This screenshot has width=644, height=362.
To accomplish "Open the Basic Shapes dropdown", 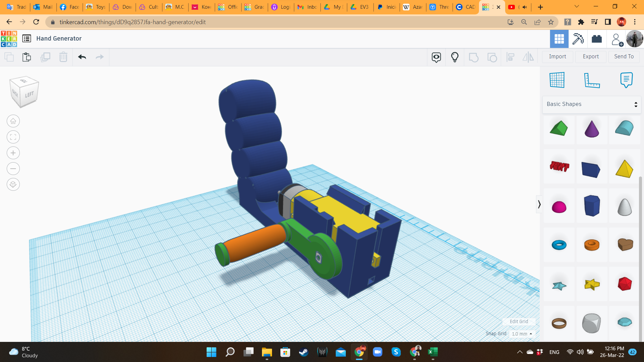I will pyautogui.click(x=592, y=104).
